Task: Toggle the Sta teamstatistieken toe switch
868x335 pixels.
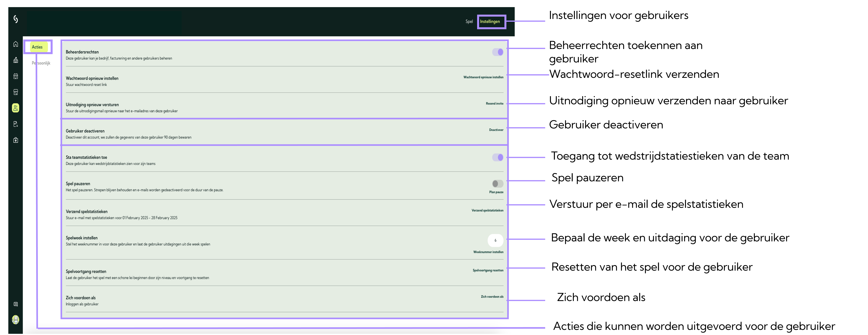Action: tap(498, 157)
